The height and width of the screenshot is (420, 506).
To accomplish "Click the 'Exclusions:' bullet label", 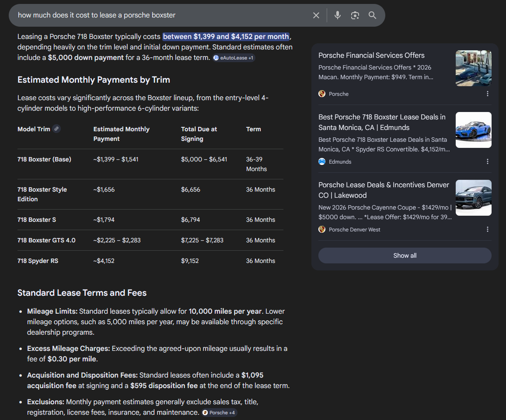I will [x=45, y=402].
